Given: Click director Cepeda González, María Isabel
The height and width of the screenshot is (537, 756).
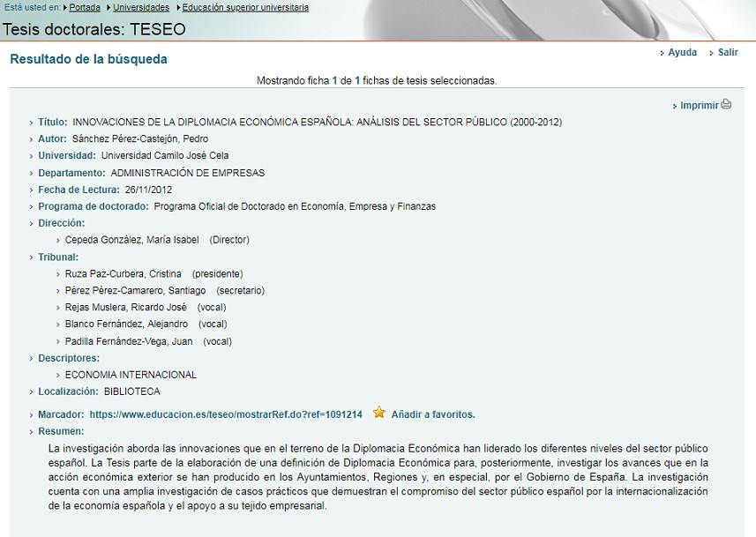Looking at the screenshot, I should pyautogui.click(x=132, y=240).
